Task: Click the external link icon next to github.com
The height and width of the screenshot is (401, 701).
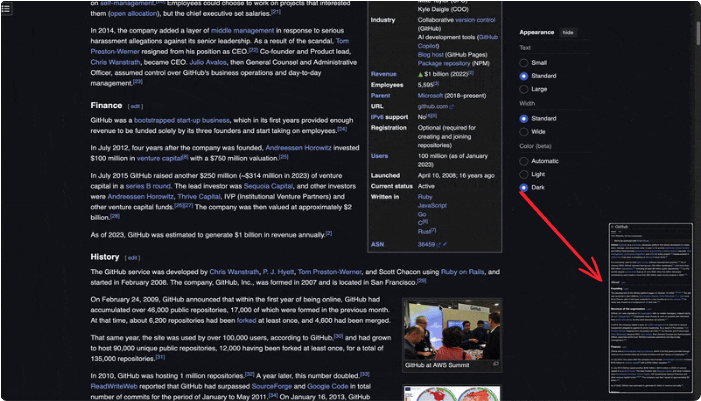Action: pos(452,106)
